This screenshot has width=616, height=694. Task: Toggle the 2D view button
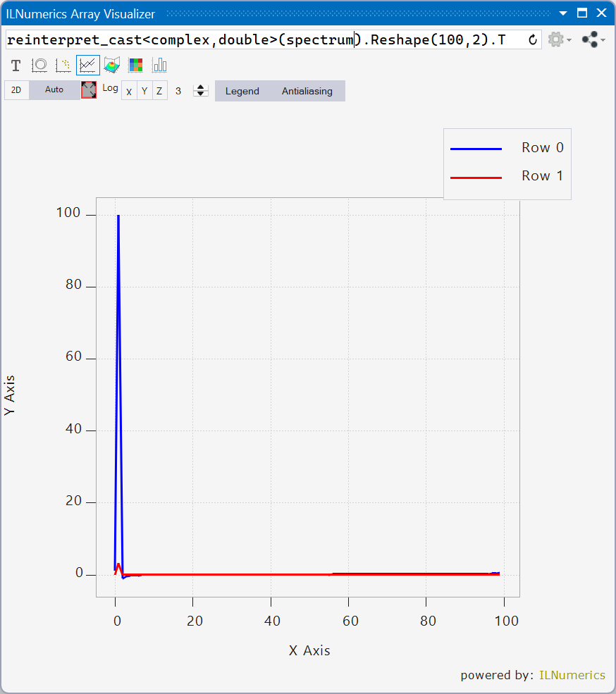(x=16, y=90)
